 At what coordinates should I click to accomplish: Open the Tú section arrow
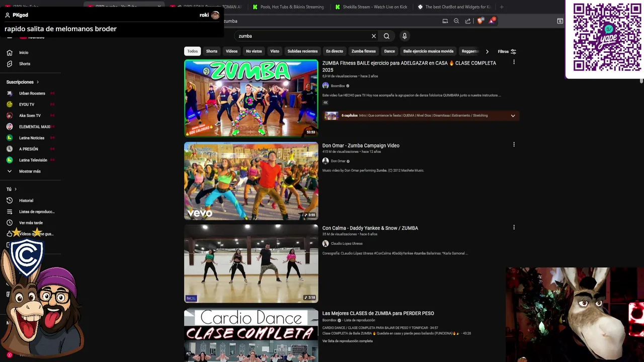pyautogui.click(x=16, y=189)
